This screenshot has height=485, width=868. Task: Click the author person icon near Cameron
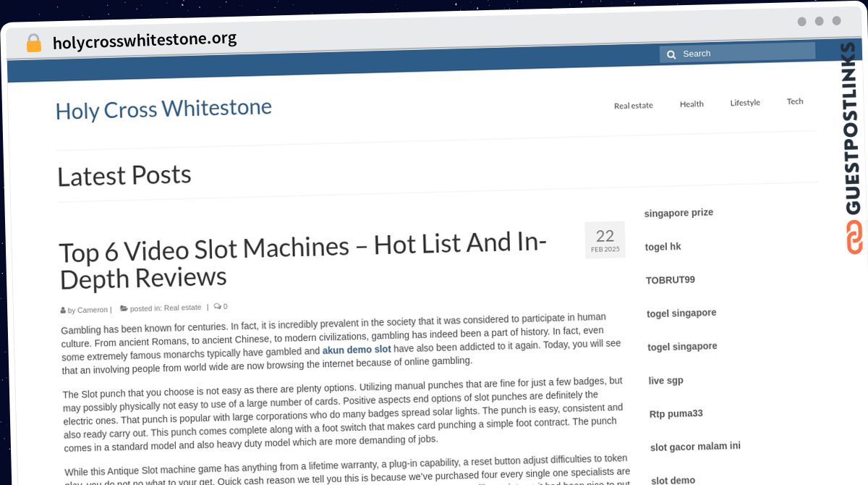(63, 311)
